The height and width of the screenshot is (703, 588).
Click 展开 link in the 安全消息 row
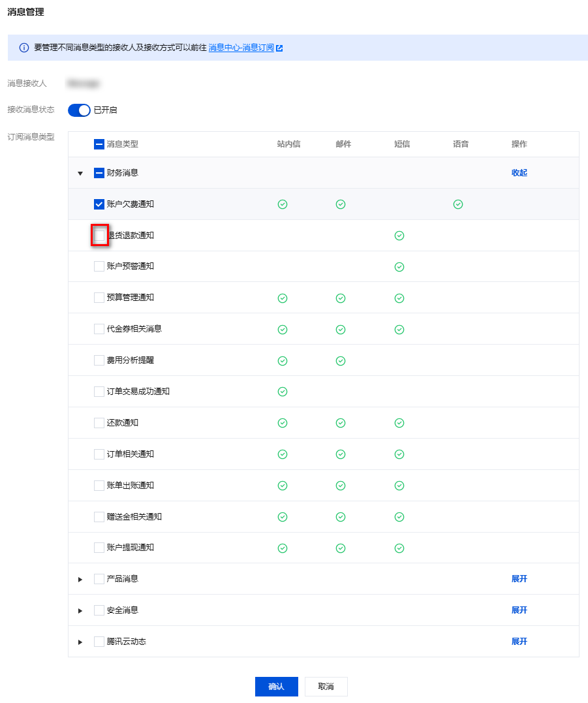pos(519,611)
